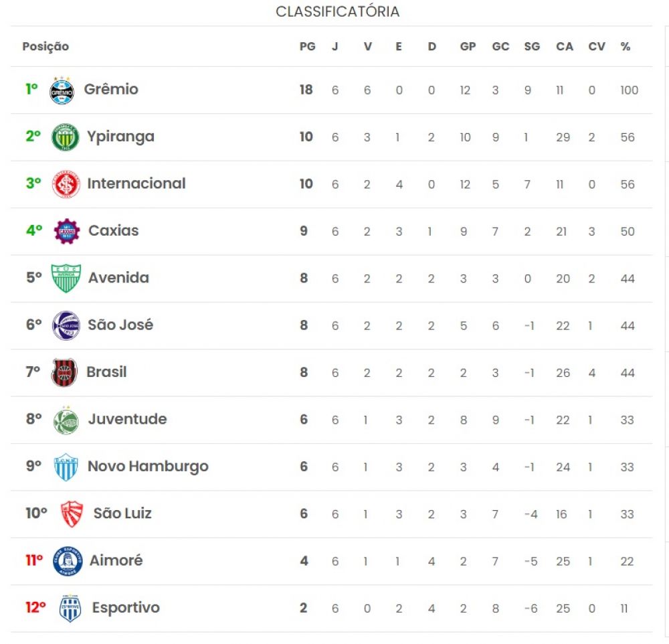Open the Grêmio team name link

(x=111, y=89)
